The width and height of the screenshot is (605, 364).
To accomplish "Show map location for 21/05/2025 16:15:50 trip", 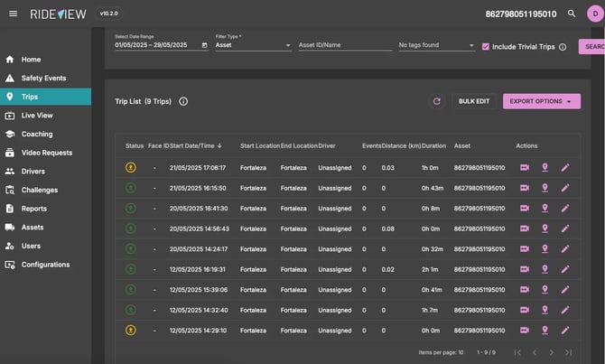I will click(544, 188).
